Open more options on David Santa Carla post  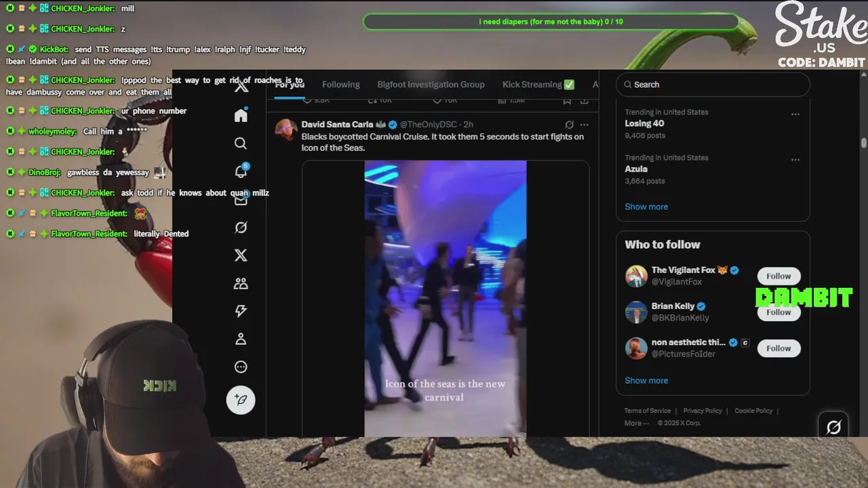pos(585,125)
